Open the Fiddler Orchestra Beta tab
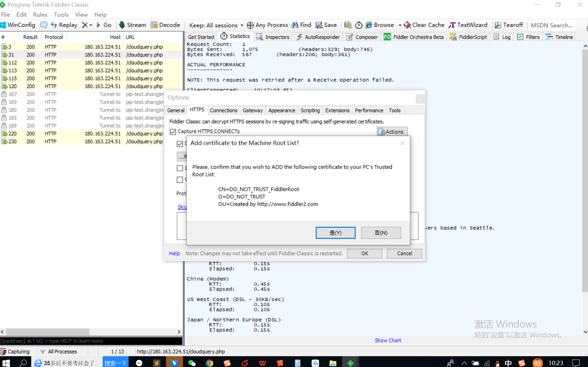Screen dimensions: 588x367 click(x=414, y=37)
